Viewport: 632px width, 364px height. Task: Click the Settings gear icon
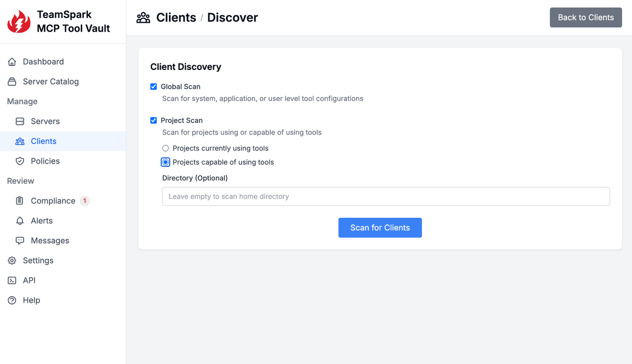[x=12, y=260]
